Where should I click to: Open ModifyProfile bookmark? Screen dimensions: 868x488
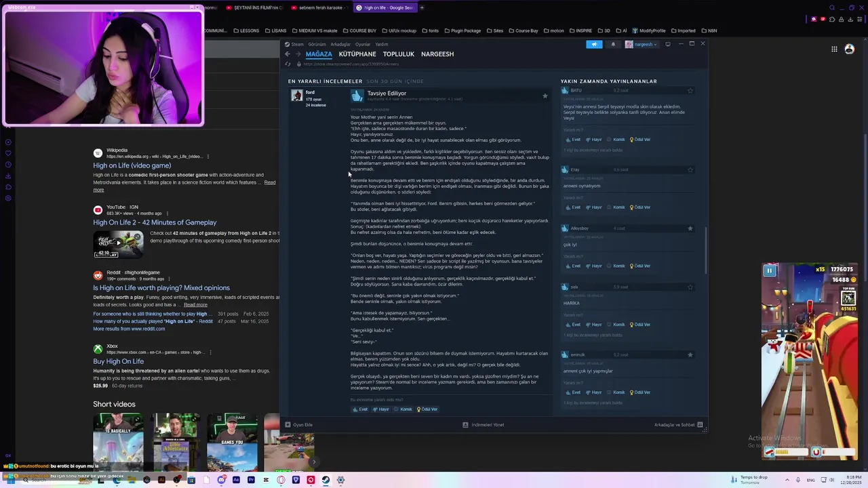[x=648, y=30]
